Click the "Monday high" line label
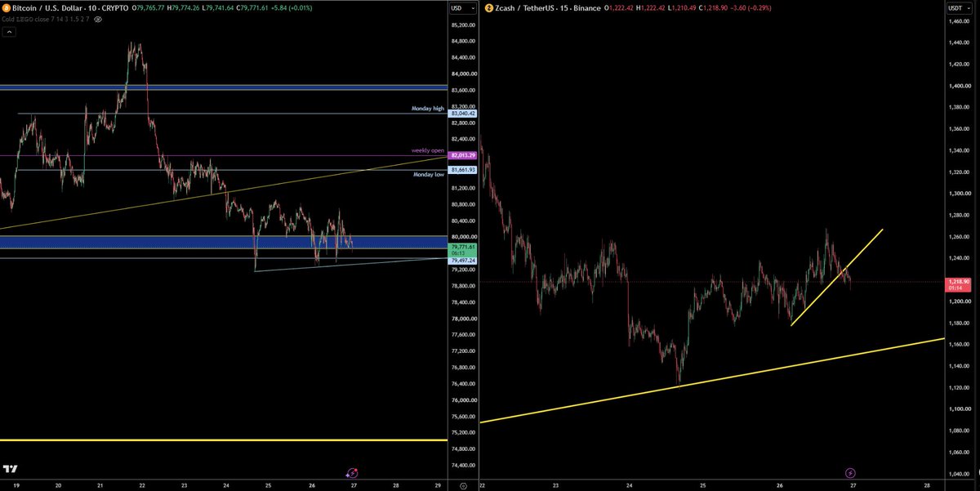The image size is (980, 491). (x=427, y=109)
